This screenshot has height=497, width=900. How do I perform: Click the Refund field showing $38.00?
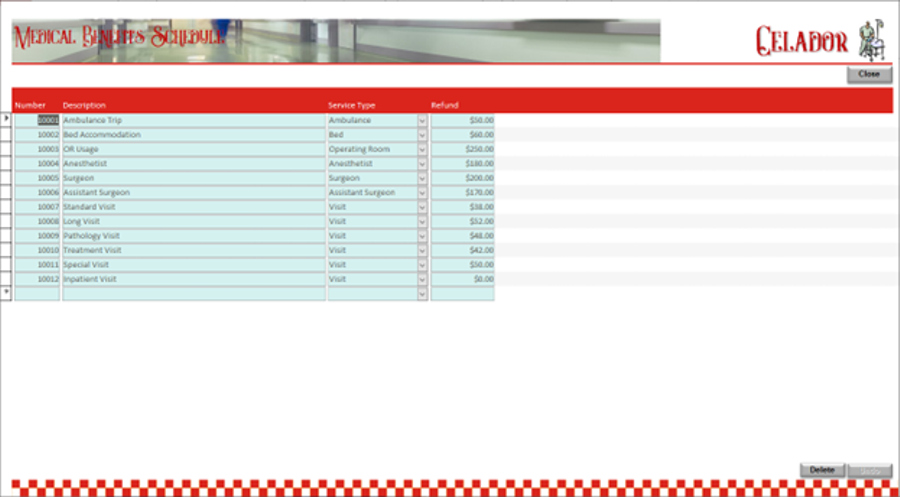(463, 207)
